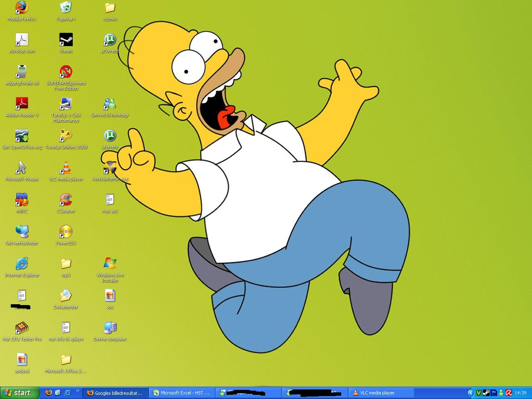The image size is (532, 399).
Task: Select the asdasd image file
Action: [22, 363]
